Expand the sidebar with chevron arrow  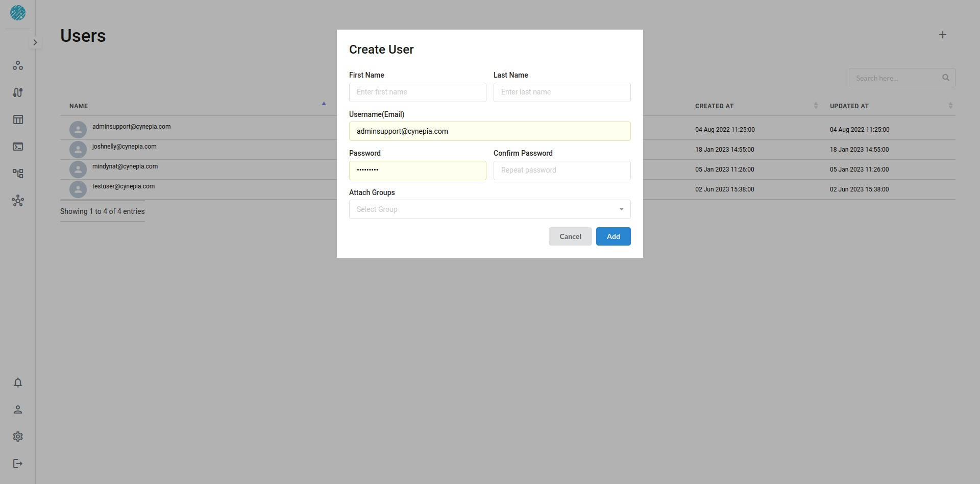point(35,42)
